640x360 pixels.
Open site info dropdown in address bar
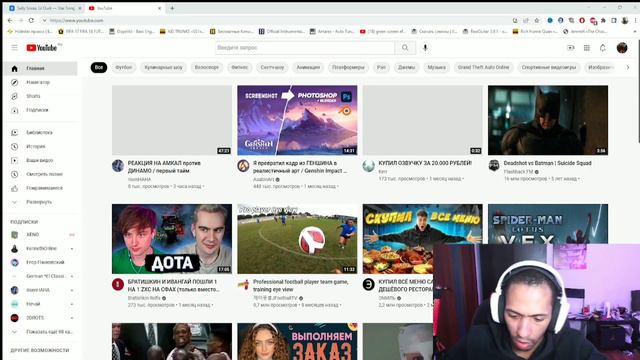(x=44, y=20)
